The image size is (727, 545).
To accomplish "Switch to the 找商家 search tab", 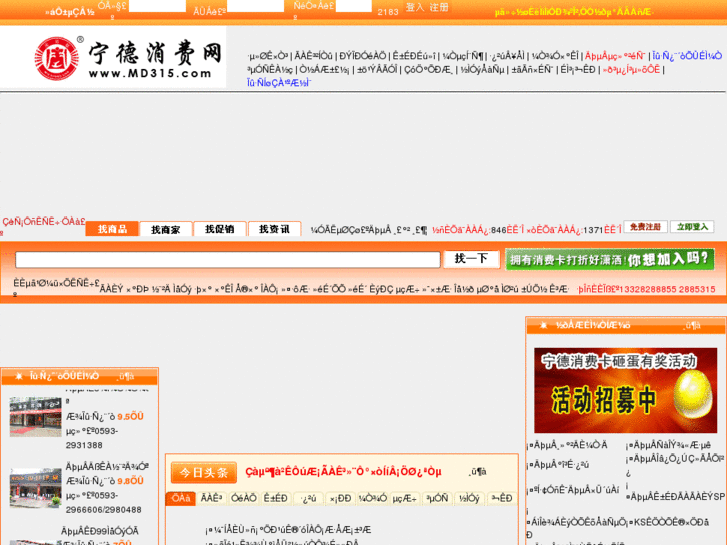I will (166, 229).
